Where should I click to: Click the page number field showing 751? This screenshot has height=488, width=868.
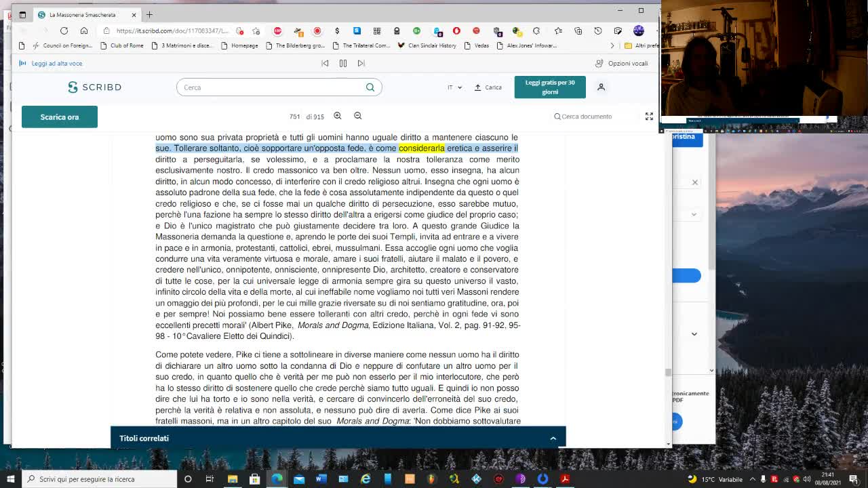click(x=294, y=117)
